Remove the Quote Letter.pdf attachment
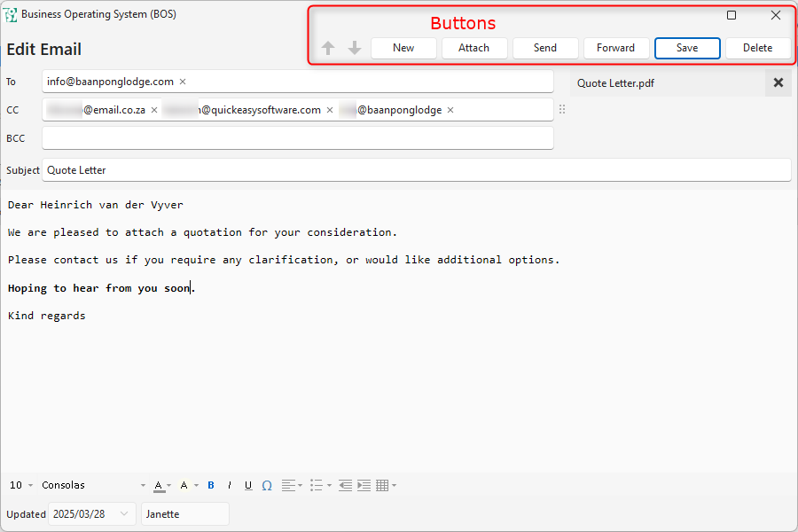 click(x=778, y=82)
